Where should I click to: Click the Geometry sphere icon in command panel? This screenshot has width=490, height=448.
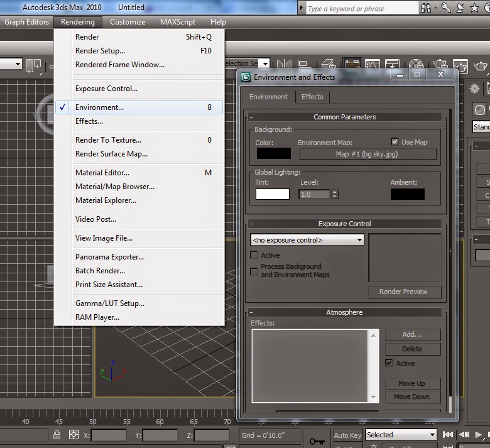pos(480,109)
